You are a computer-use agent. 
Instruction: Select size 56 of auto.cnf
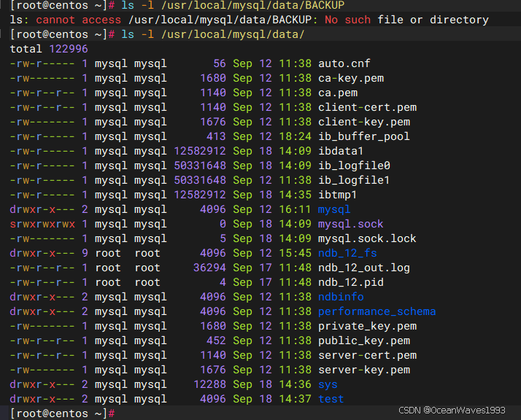(x=220, y=63)
